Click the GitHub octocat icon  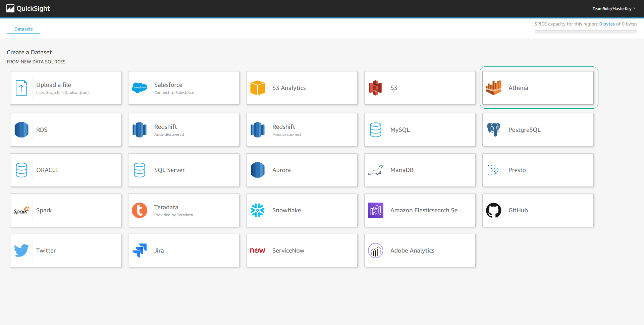(x=494, y=210)
